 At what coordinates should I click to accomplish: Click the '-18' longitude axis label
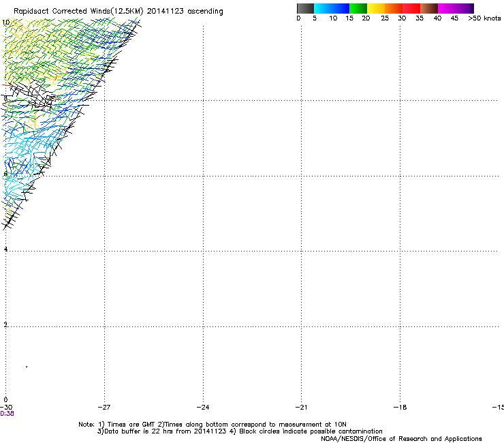(400, 408)
